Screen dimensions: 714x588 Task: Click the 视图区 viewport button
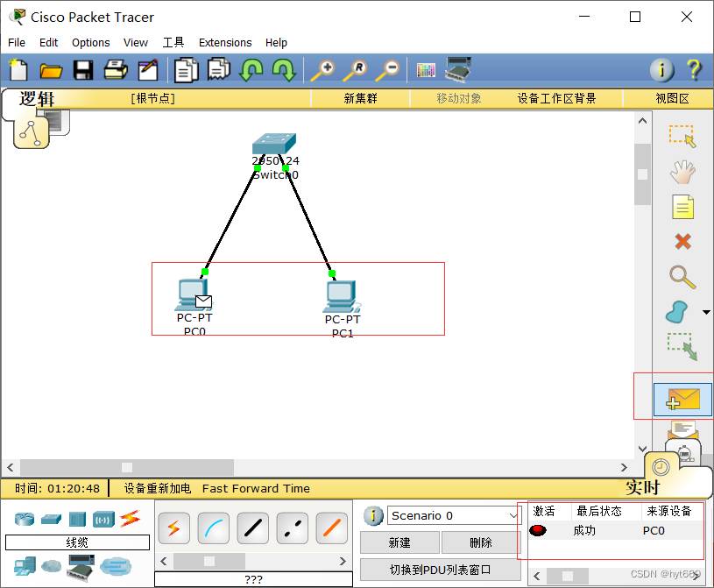click(672, 98)
